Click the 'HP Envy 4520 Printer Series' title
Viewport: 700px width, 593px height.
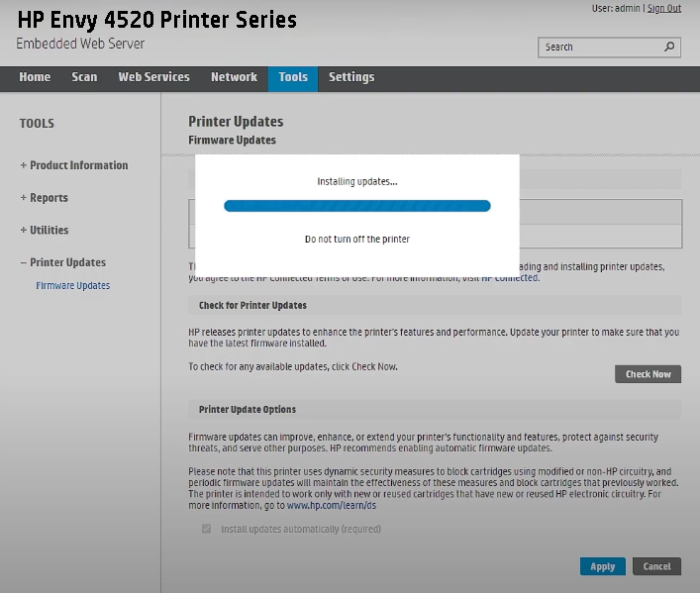coord(157,20)
